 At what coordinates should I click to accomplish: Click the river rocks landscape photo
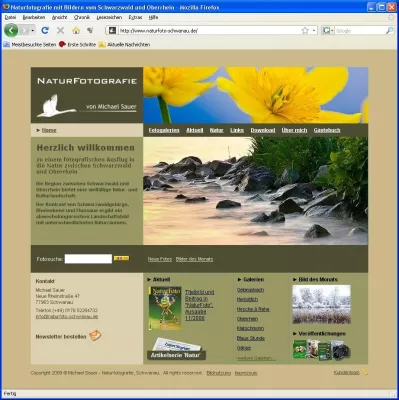point(256,191)
